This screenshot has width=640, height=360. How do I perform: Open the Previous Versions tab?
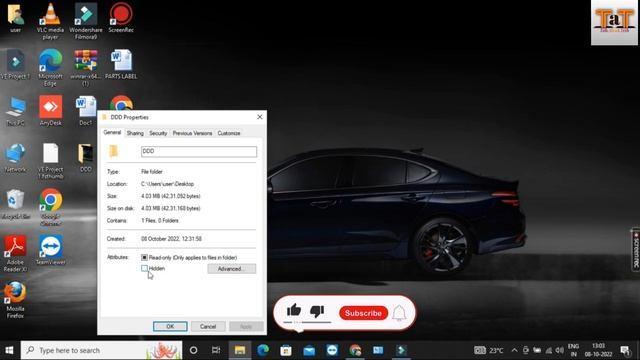192,133
